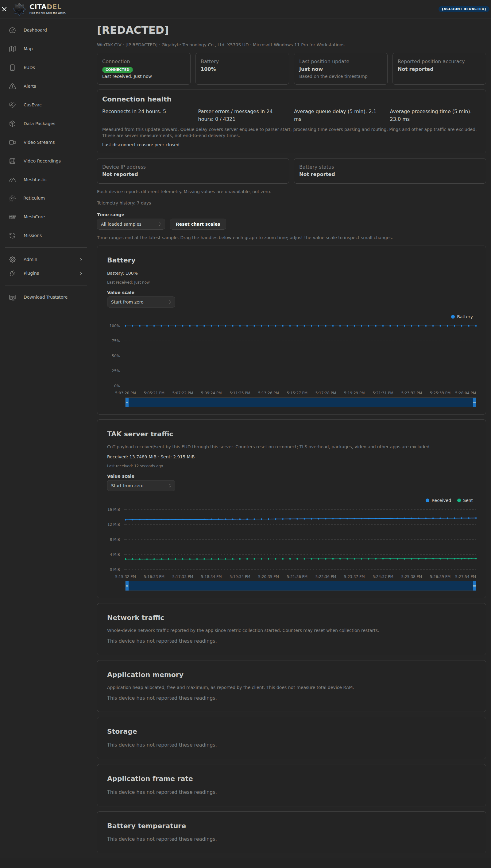
Task: Click the green CONNECTED status badge
Action: (x=117, y=70)
